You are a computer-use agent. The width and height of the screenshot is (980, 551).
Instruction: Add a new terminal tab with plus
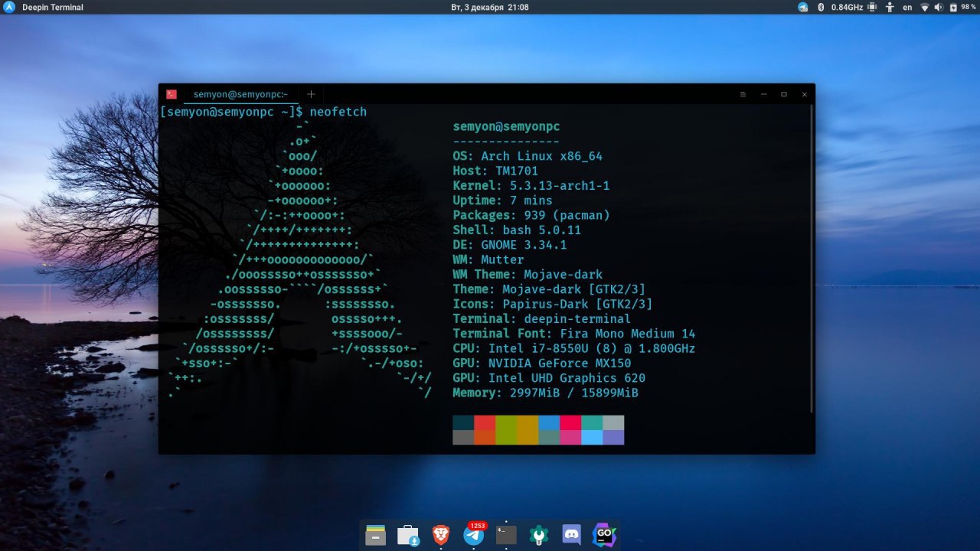pos(311,94)
